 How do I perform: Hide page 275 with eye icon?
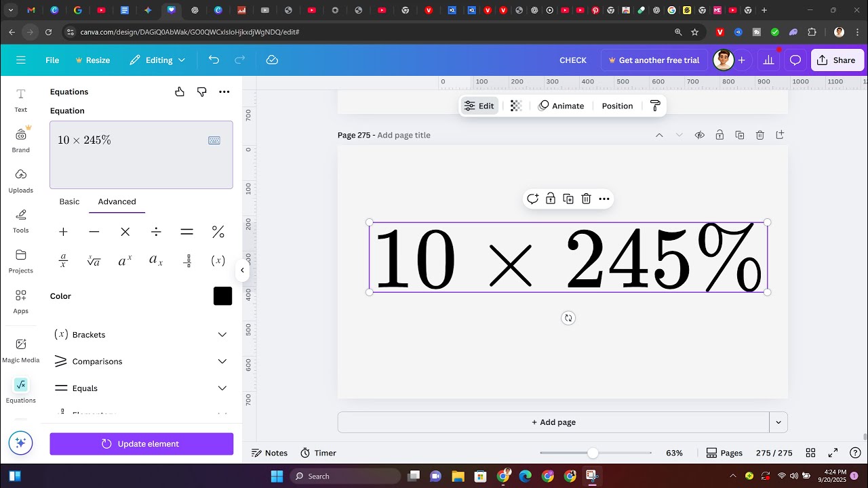point(699,135)
